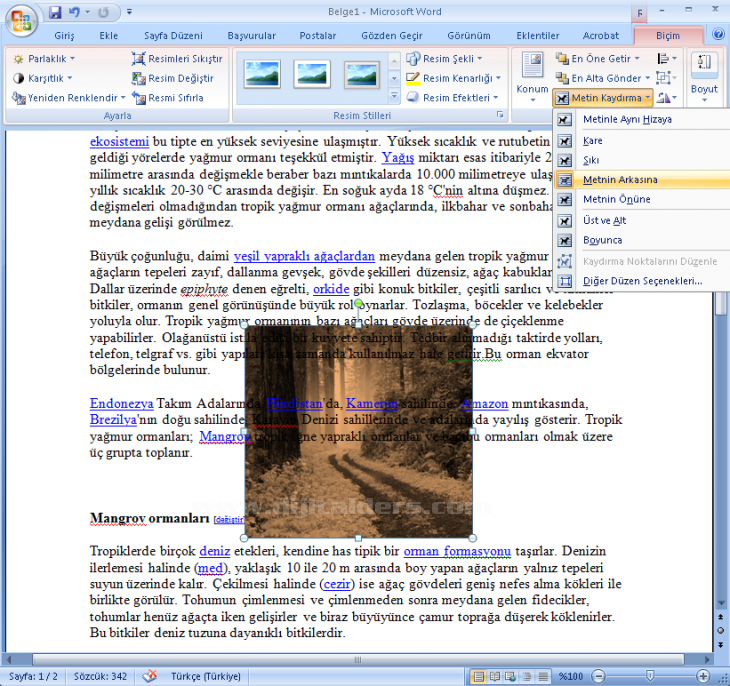This screenshot has width=730, height=686.
Task: Click the green rotation handle of picture
Action: coord(358,304)
